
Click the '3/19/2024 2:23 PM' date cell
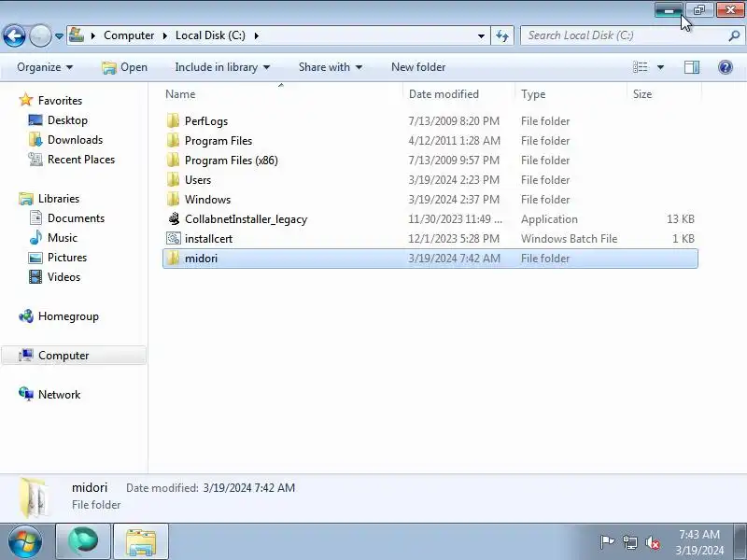[x=454, y=179]
